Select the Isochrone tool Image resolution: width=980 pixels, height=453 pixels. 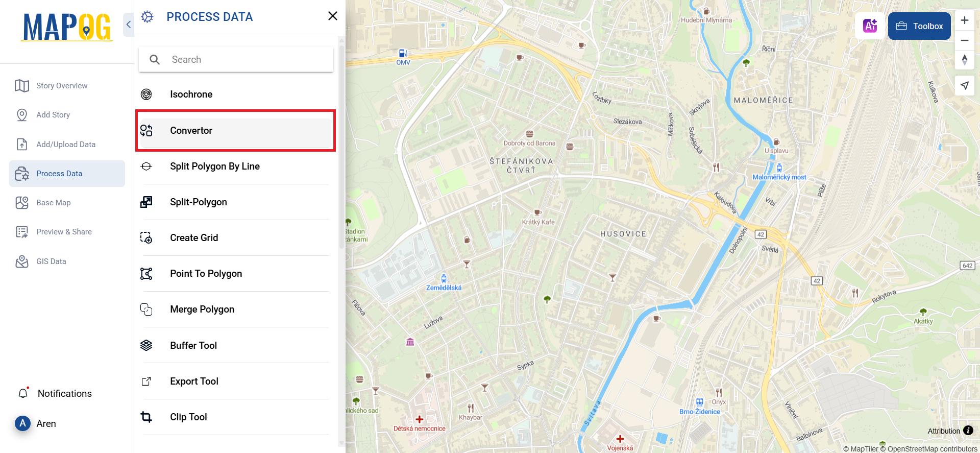[191, 94]
